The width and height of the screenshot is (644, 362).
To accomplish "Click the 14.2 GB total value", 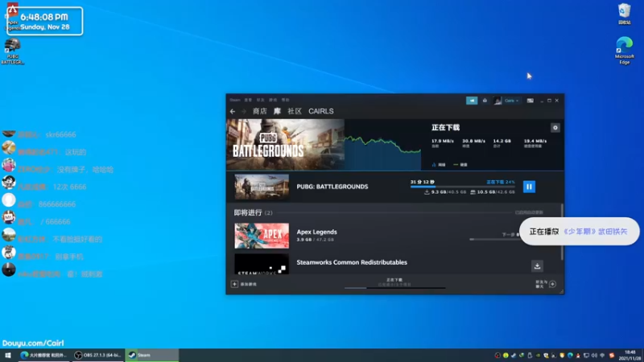I will [502, 141].
